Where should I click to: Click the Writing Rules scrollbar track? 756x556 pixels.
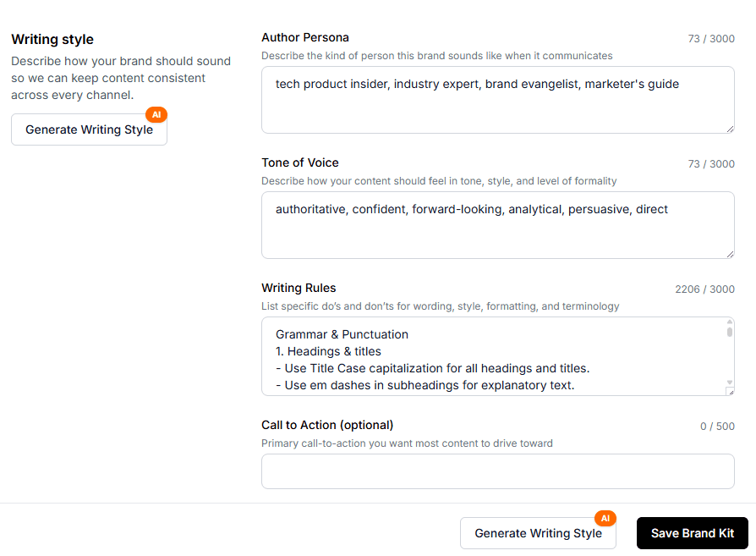728,355
